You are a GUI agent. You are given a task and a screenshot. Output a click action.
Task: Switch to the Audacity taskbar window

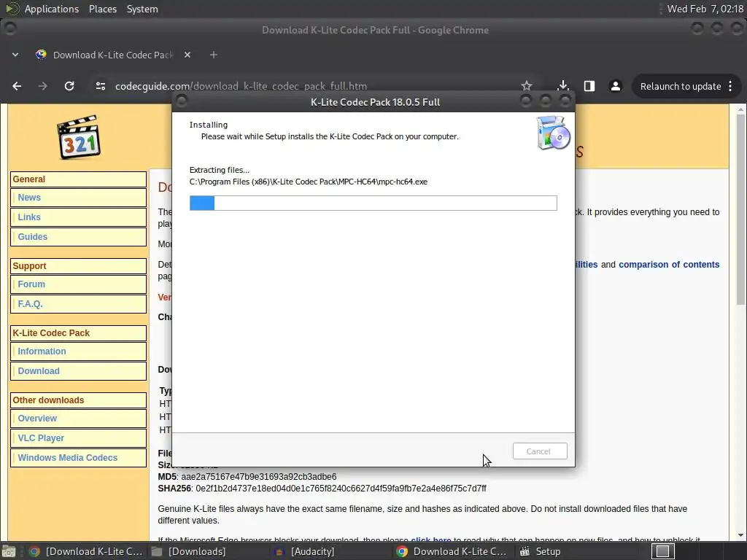click(305, 551)
